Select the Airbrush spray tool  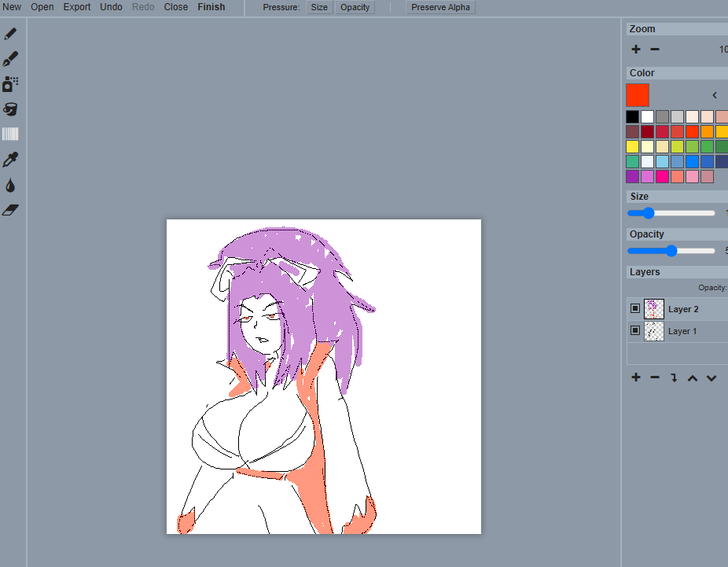(x=10, y=84)
